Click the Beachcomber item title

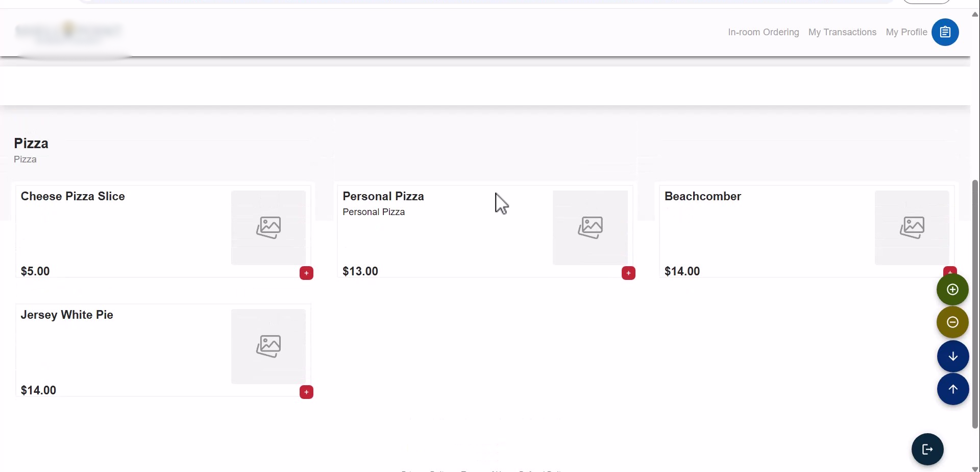point(702,196)
